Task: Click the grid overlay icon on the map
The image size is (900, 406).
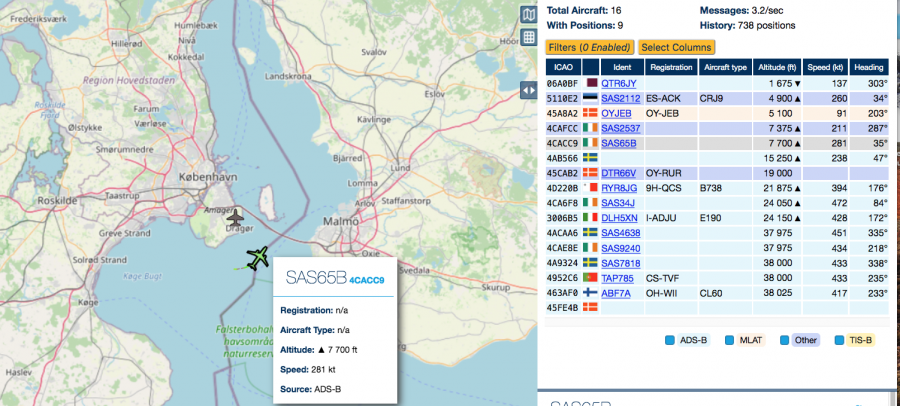Action: [529, 38]
